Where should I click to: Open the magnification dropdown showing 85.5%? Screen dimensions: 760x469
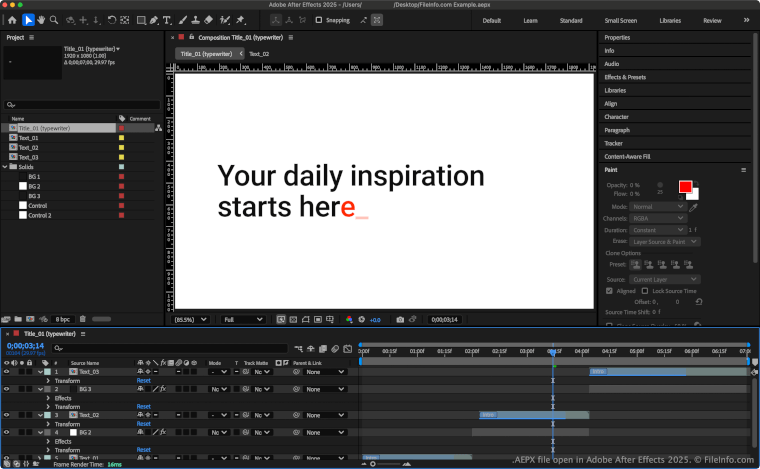tap(191, 320)
